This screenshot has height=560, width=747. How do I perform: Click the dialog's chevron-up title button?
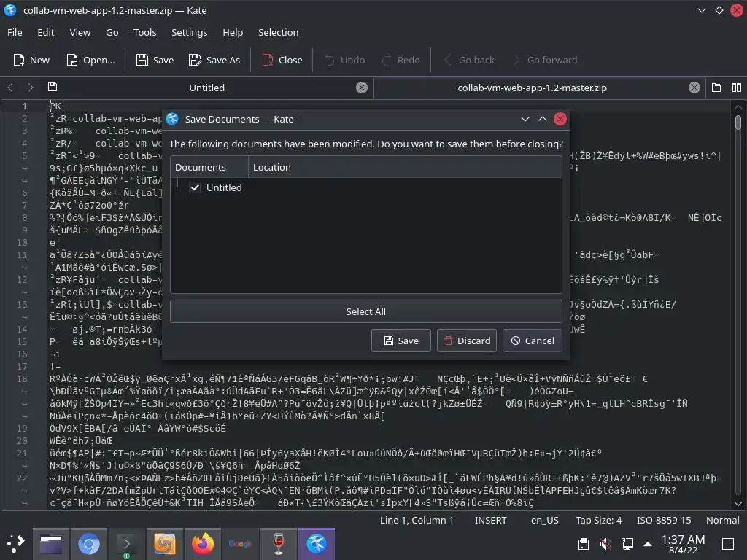tap(543, 119)
